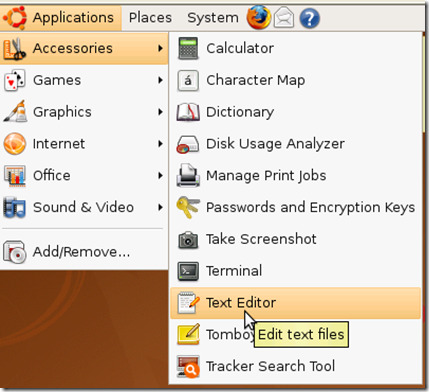Open Manage Print Jobs entry
429x392 pixels.
point(295,176)
